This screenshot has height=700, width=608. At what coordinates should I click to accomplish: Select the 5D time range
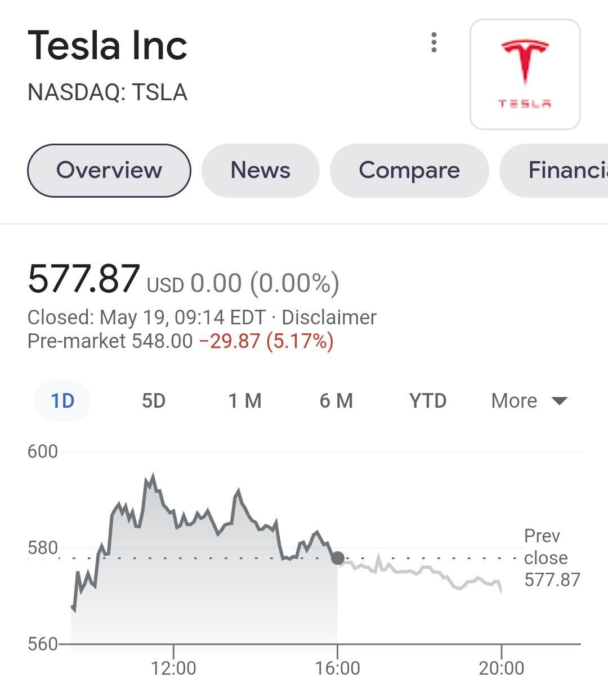tap(153, 400)
